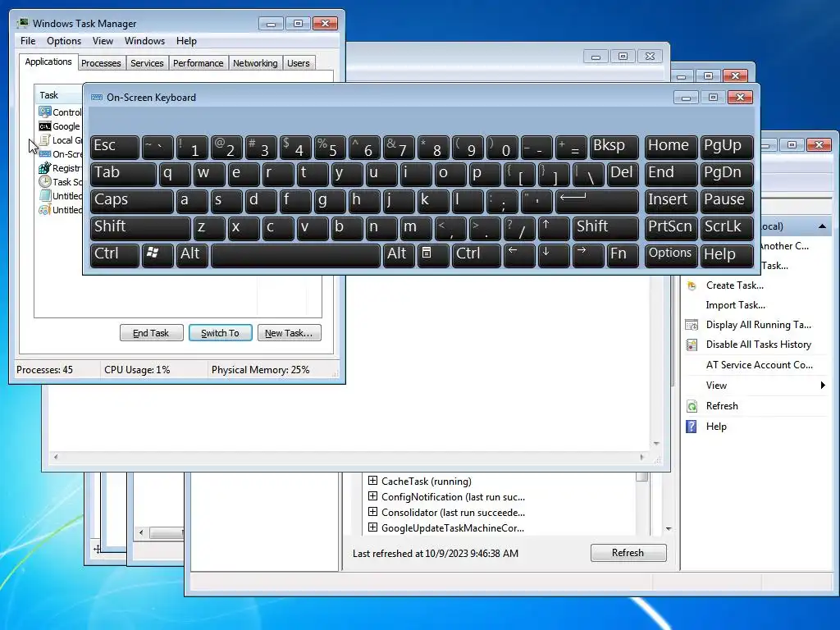This screenshot has width=840, height=630.
Task: Click Import Task... in Actions pane
Action: tap(736, 305)
